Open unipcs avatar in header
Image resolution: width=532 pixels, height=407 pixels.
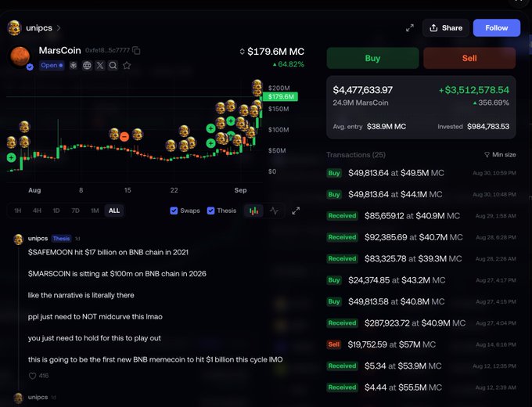pyautogui.click(x=14, y=28)
